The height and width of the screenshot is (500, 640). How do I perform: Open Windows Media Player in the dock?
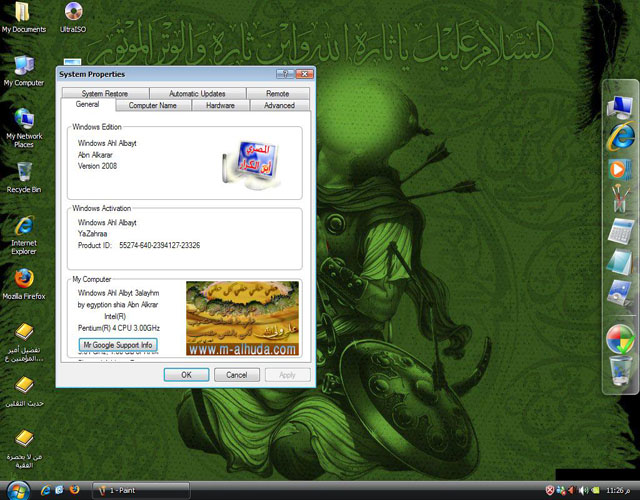(620, 168)
